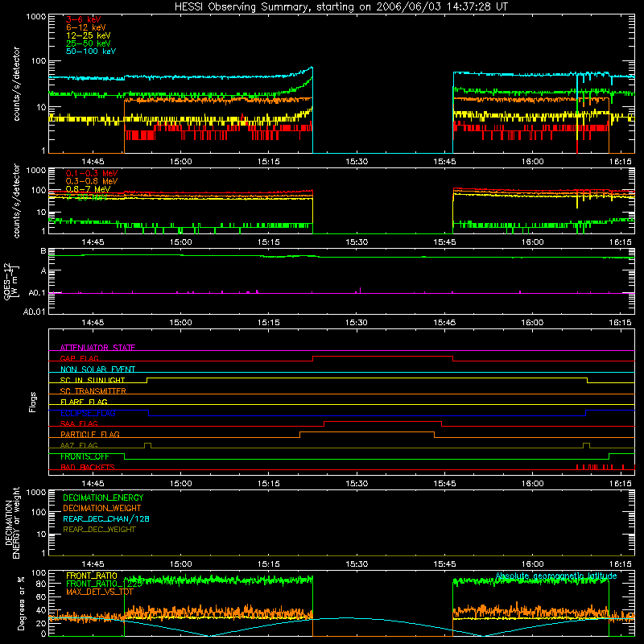Viewport: 644px width, 644px height.
Task: Click the A0.01 tick label on GOES axis
Action: click(x=35, y=312)
